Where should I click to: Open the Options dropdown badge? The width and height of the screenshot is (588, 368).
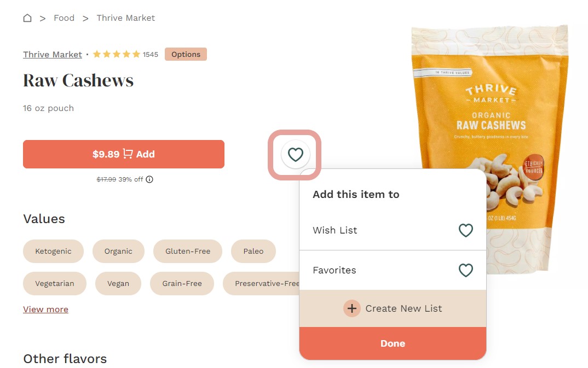186,55
